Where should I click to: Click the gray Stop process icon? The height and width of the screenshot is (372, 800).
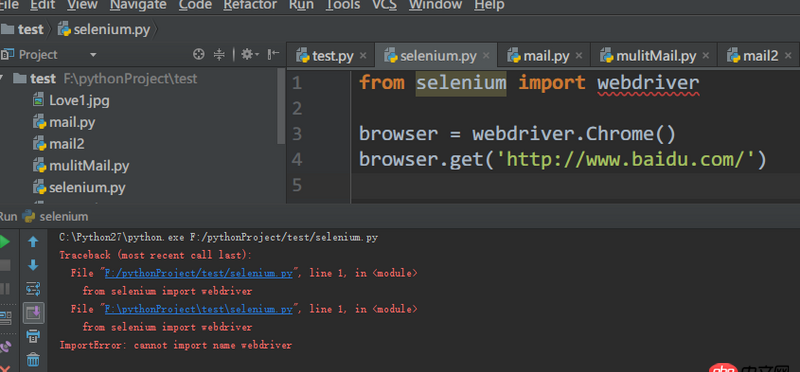[5, 265]
